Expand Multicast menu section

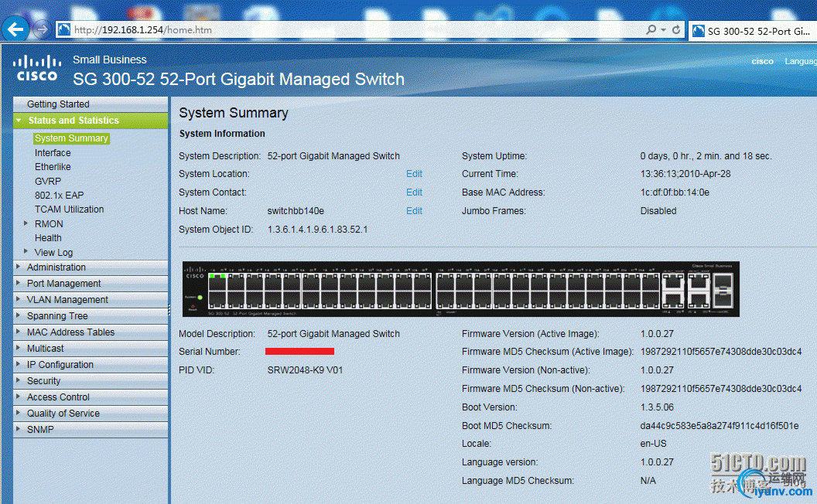point(91,349)
